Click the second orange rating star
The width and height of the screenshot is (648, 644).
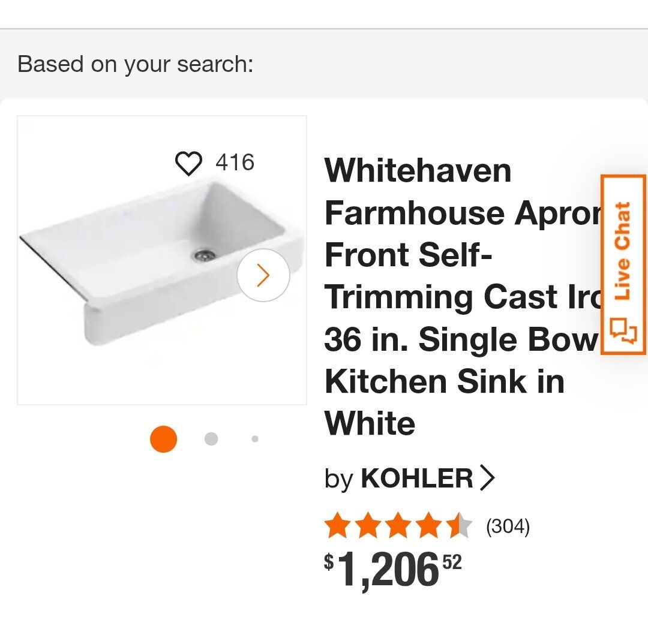tap(368, 526)
